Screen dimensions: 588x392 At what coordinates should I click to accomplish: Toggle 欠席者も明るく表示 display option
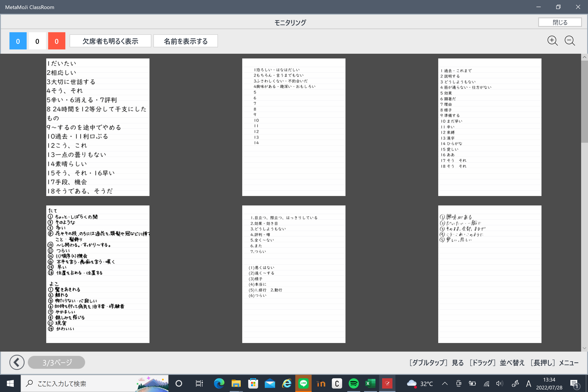(110, 41)
